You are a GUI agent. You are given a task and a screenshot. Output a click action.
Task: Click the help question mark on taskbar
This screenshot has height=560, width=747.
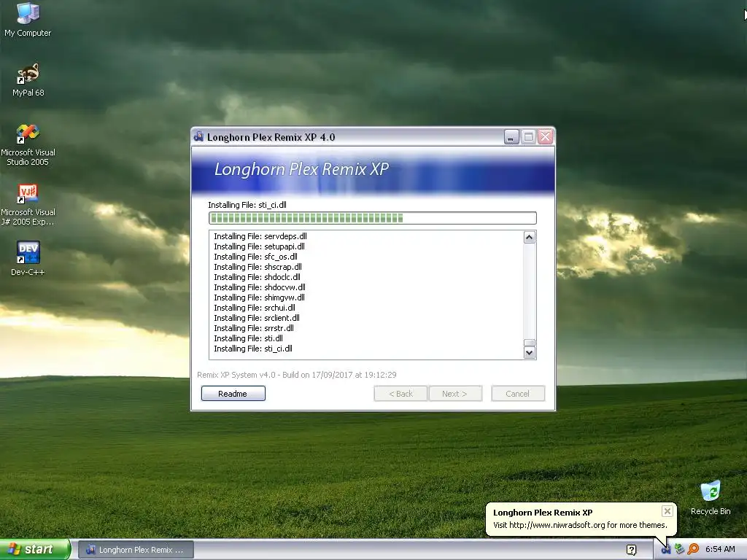pos(631,550)
